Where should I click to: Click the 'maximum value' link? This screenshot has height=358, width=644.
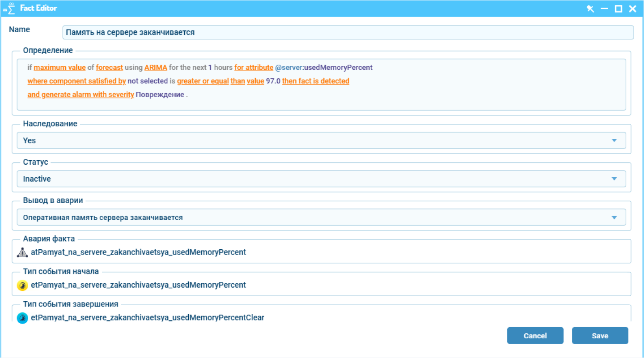(x=59, y=68)
